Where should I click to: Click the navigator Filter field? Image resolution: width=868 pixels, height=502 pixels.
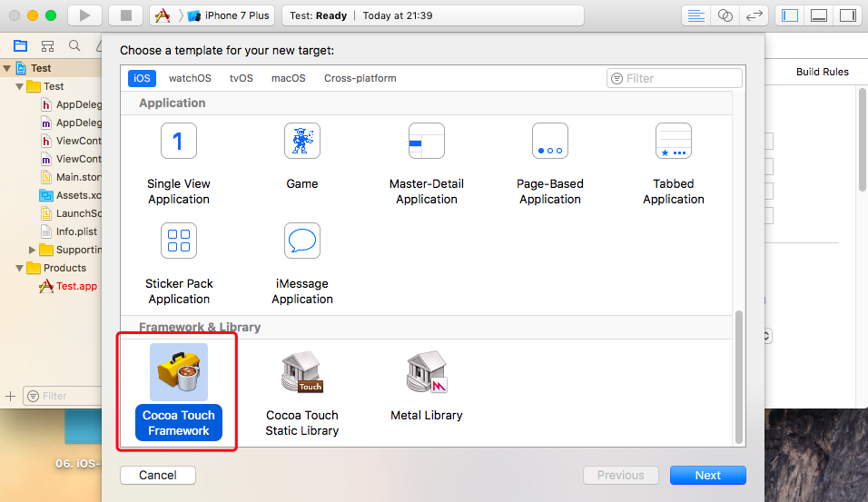63,396
